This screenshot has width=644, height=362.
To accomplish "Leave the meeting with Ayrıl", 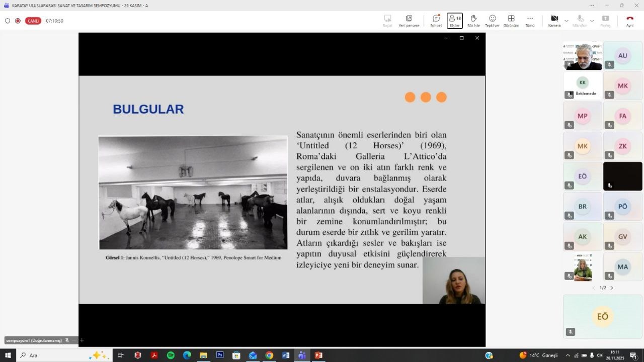I will (629, 21).
